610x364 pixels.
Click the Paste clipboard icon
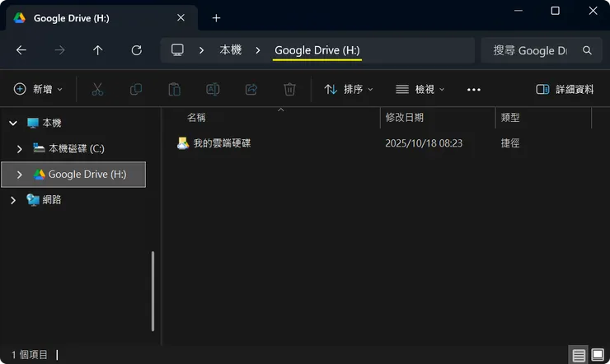tap(174, 89)
